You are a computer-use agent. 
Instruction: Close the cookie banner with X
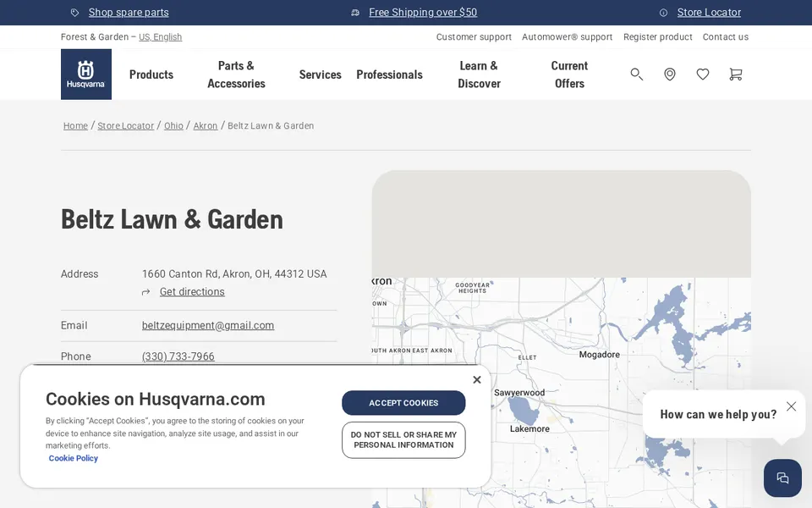(x=477, y=380)
